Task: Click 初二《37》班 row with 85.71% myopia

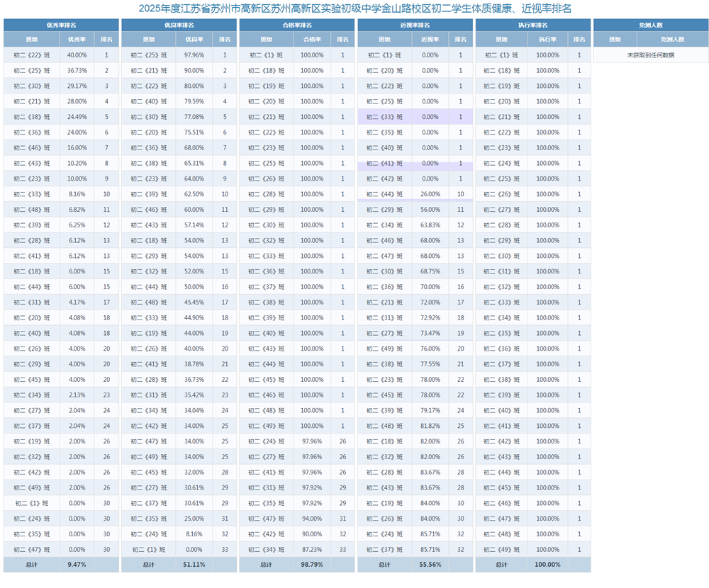Action: click(x=415, y=550)
